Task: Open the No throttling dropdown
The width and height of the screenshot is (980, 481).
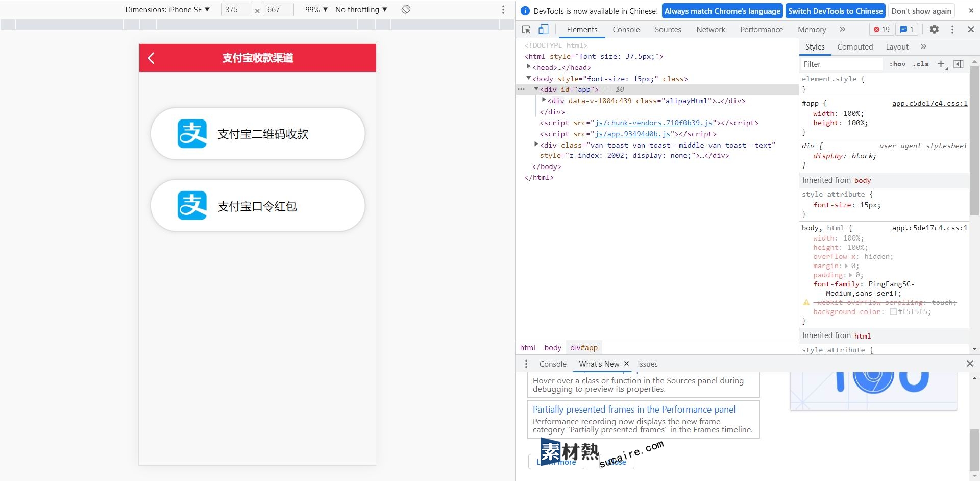Action: tap(361, 9)
